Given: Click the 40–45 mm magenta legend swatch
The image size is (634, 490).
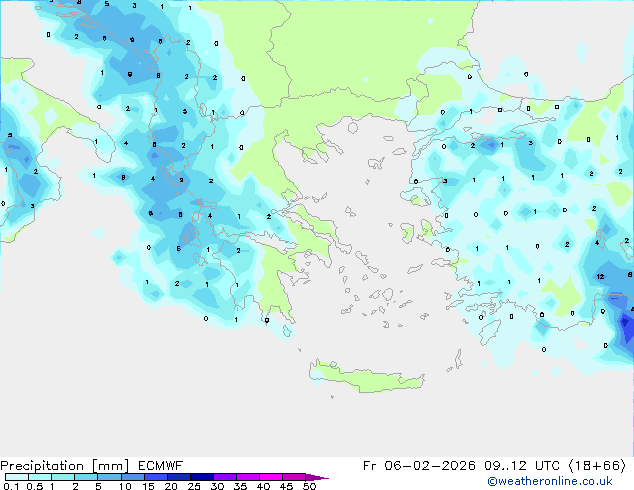Looking at the screenshot, I should click(x=271, y=477).
